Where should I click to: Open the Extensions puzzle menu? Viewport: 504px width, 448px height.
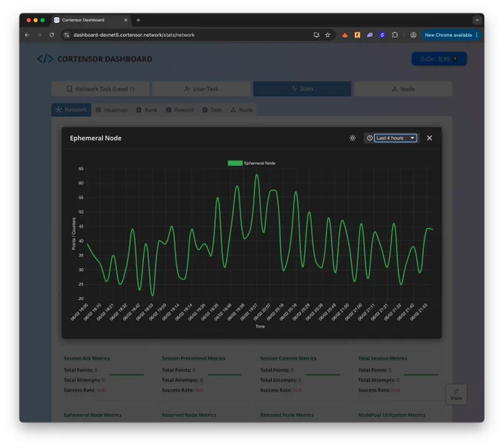(395, 35)
